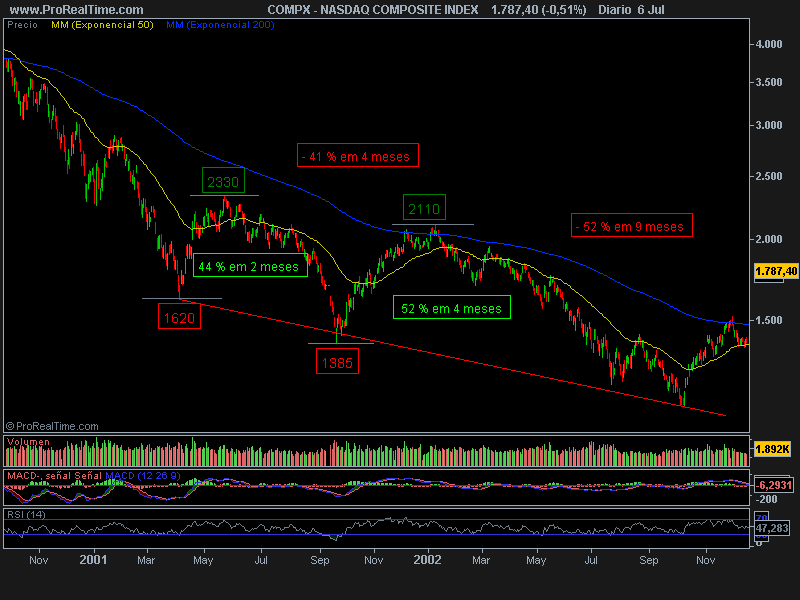
Task: Click the May label after 2001 on time axis
Action: click(203, 560)
